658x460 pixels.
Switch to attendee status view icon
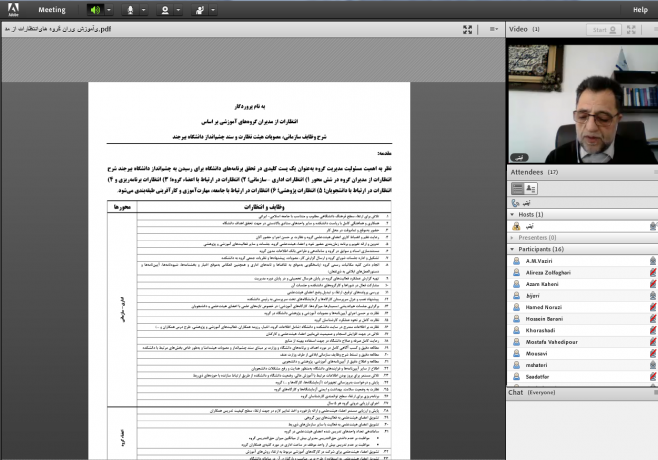pyautogui.click(x=531, y=188)
